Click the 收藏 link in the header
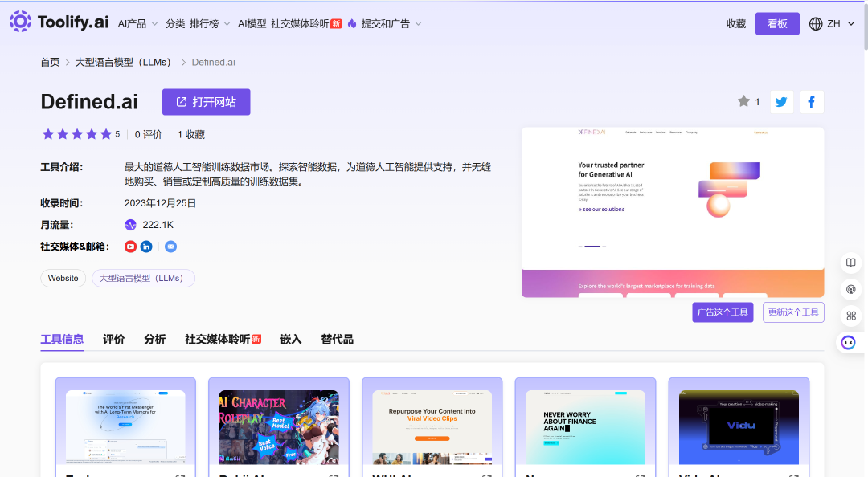Image resolution: width=868 pixels, height=477 pixels. tap(736, 24)
